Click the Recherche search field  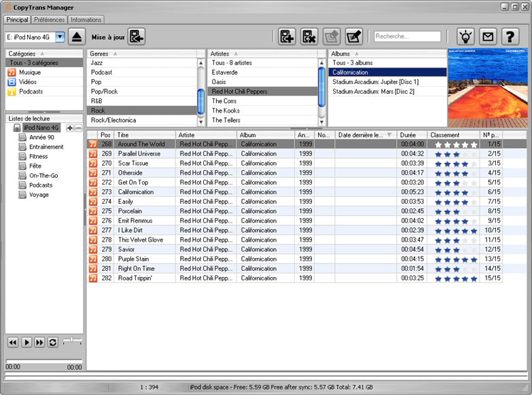(x=408, y=36)
